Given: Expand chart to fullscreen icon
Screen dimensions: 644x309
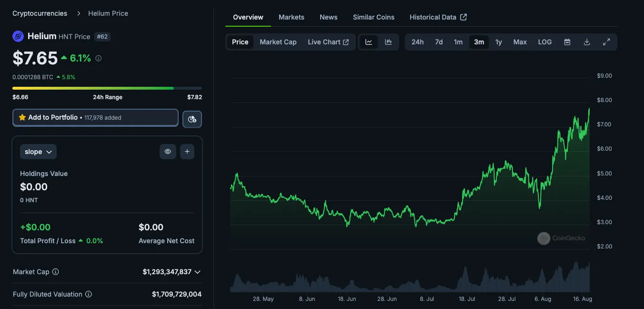Looking at the screenshot, I should point(606,42).
